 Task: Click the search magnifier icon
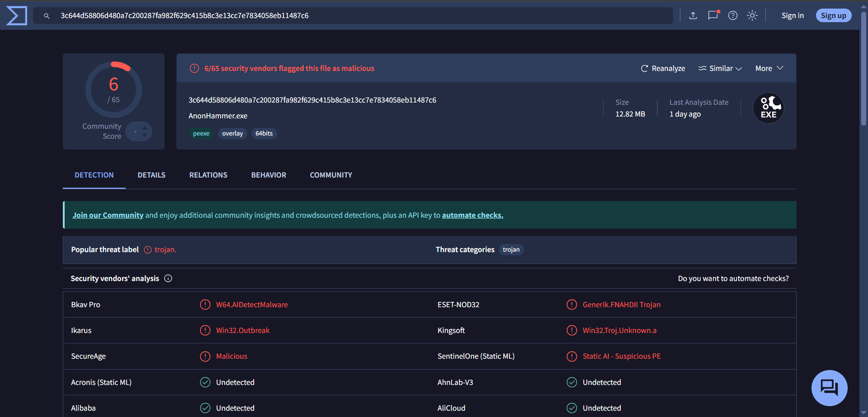[x=47, y=16]
